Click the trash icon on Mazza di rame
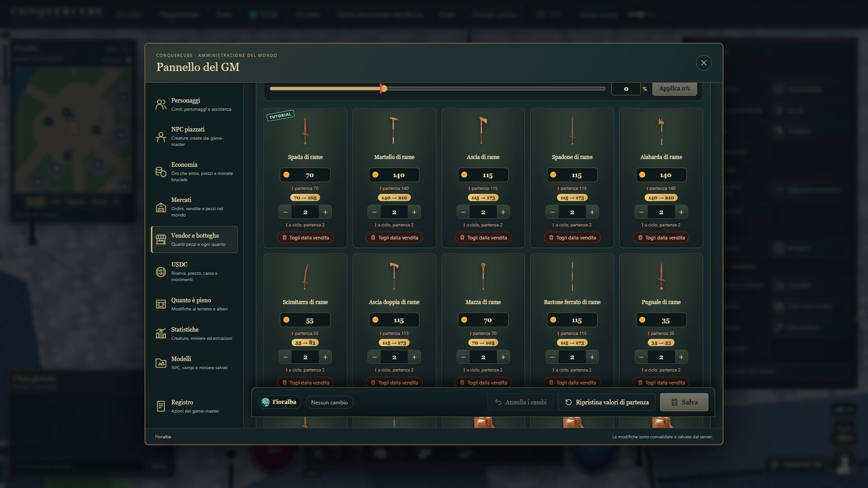 click(x=462, y=383)
